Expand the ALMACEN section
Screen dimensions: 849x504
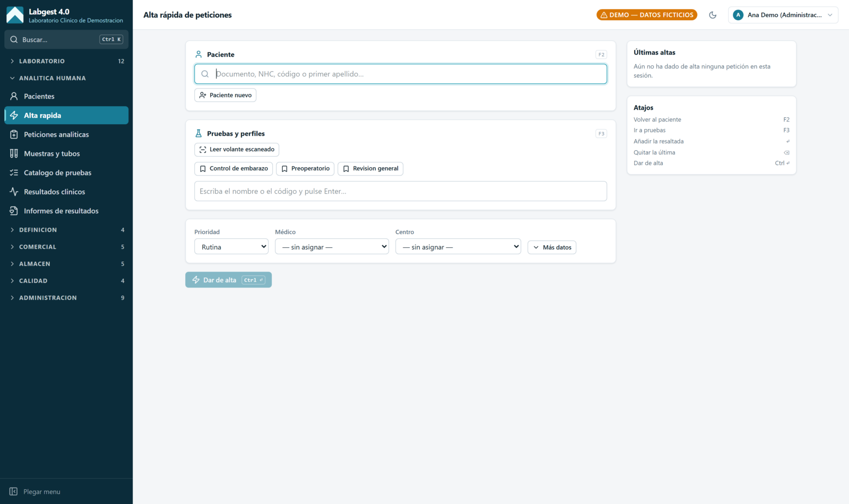(66, 264)
